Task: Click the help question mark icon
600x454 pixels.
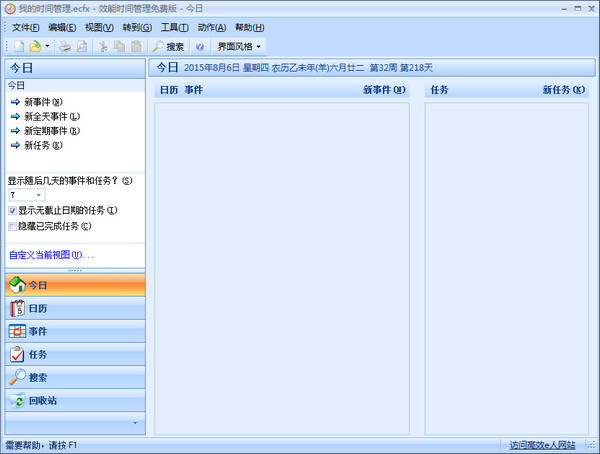Action: click(200, 46)
